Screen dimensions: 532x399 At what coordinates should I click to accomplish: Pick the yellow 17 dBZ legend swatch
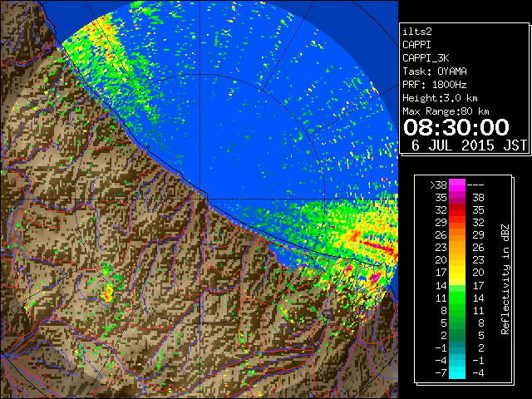pos(457,273)
